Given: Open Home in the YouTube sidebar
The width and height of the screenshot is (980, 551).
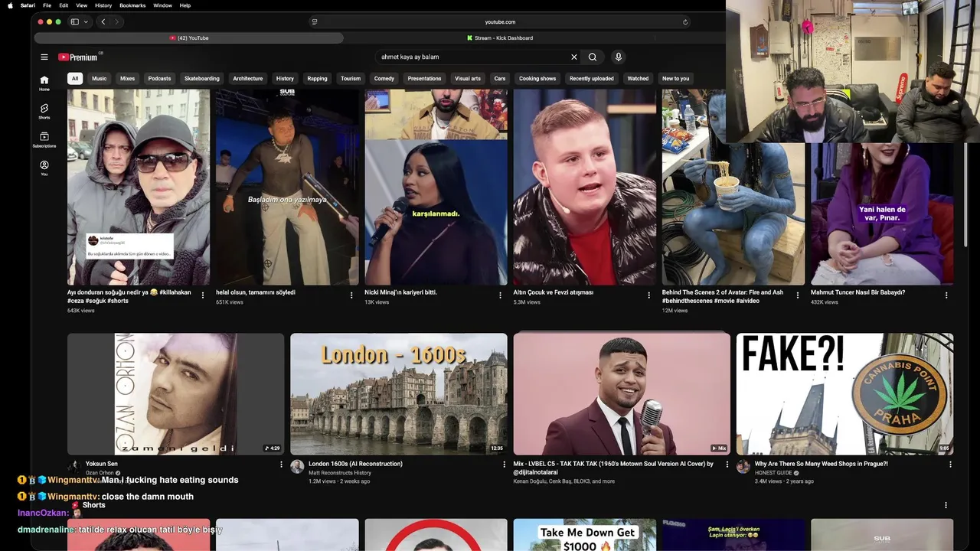Looking at the screenshot, I should [x=44, y=83].
